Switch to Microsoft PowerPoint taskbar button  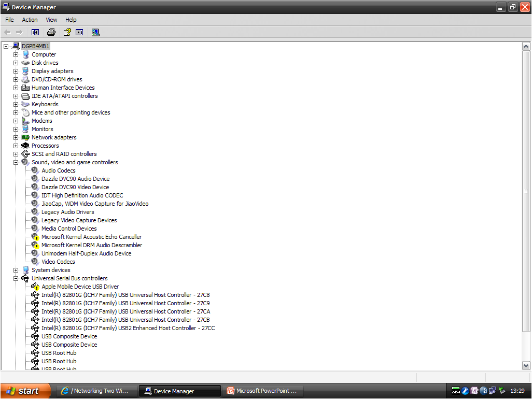point(263,391)
